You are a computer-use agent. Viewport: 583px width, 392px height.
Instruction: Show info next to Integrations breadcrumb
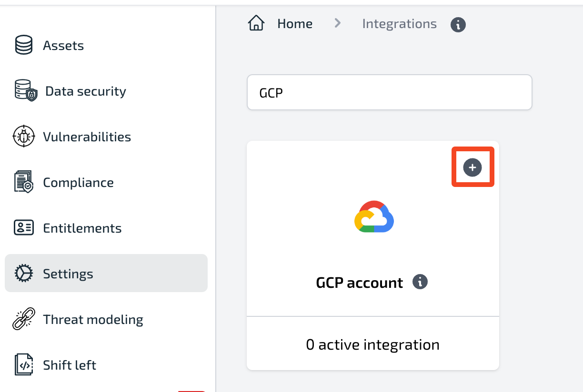pyautogui.click(x=458, y=25)
